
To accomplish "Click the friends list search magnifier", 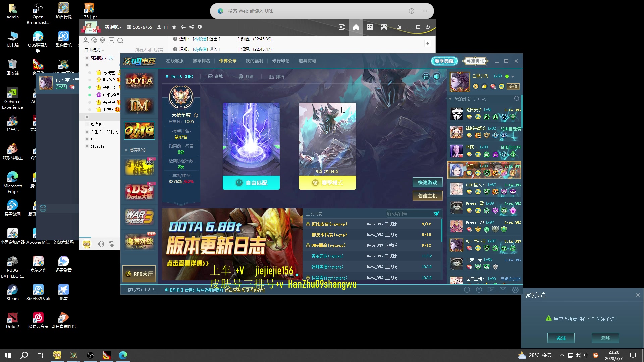I will tap(517, 99).
